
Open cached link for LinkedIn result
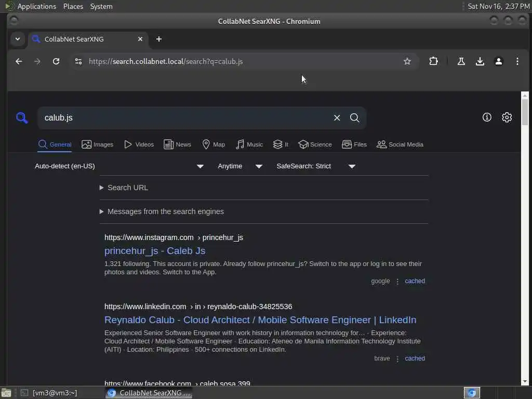tap(415, 358)
